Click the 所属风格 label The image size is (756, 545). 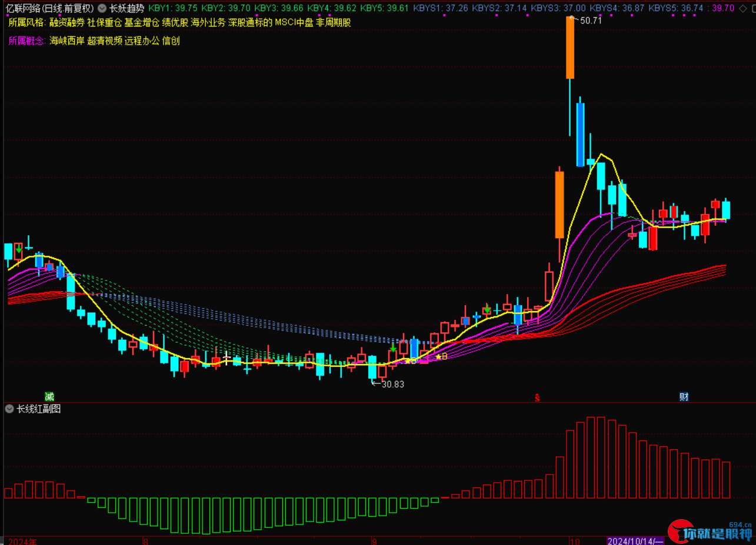(26, 23)
